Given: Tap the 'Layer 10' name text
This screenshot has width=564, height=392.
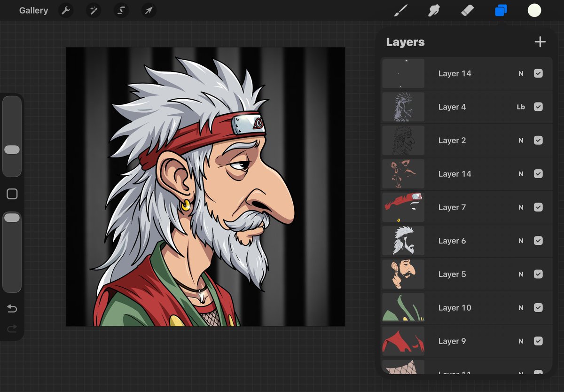Looking at the screenshot, I should point(454,307).
